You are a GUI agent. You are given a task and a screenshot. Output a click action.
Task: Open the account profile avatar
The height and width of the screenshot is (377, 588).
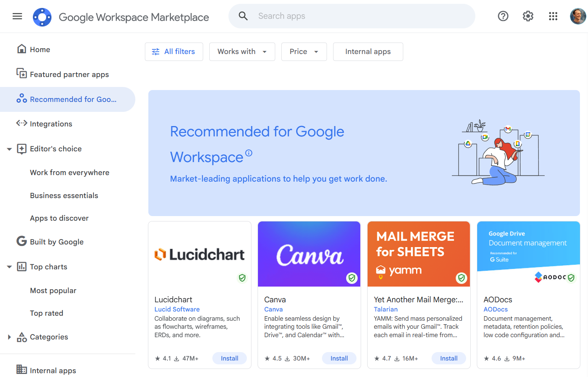point(578,16)
